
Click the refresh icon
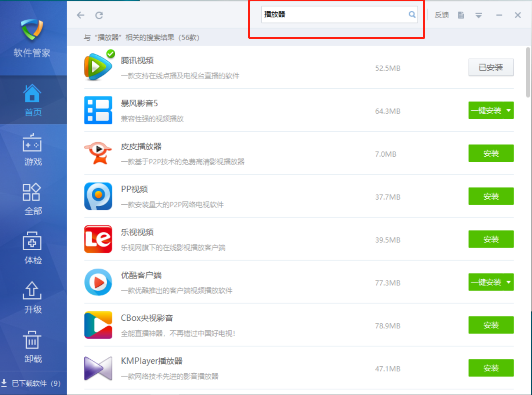pyautogui.click(x=99, y=15)
